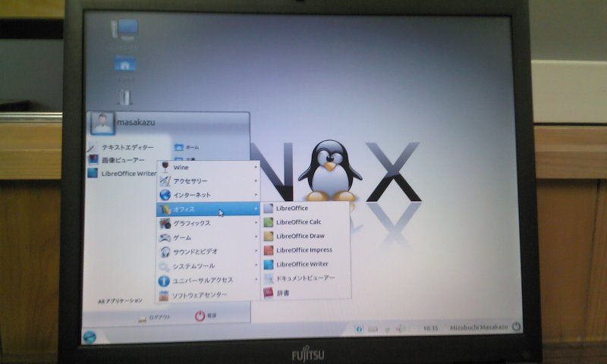Open the ゲーム category
The image size is (607, 364).
pos(208,237)
